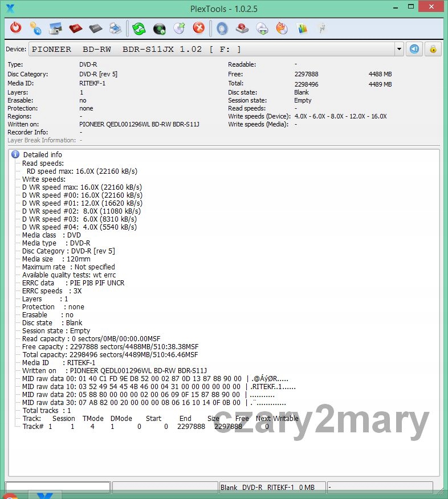Click the printer icon in toolbar
Image resolution: width=448 pixels, height=499 pixels.
pyautogui.click(x=115, y=28)
